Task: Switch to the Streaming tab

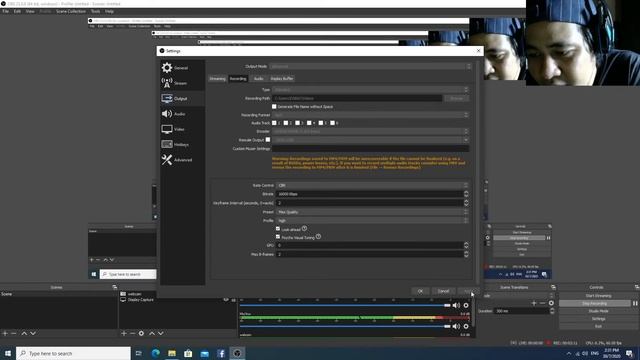Action: click(218, 79)
